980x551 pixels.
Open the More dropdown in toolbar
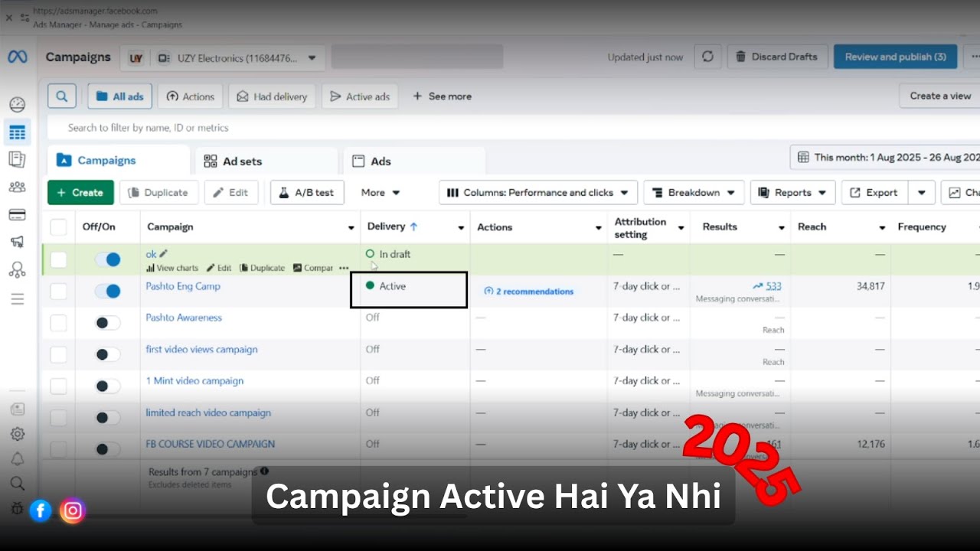381,193
